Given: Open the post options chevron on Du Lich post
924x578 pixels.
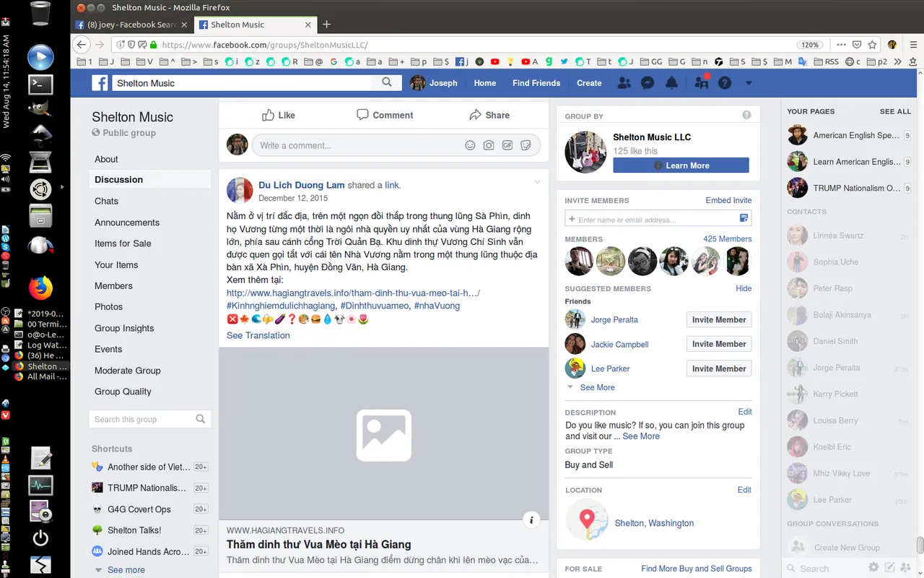Looking at the screenshot, I should pyautogui.click(x=537, y=182).
